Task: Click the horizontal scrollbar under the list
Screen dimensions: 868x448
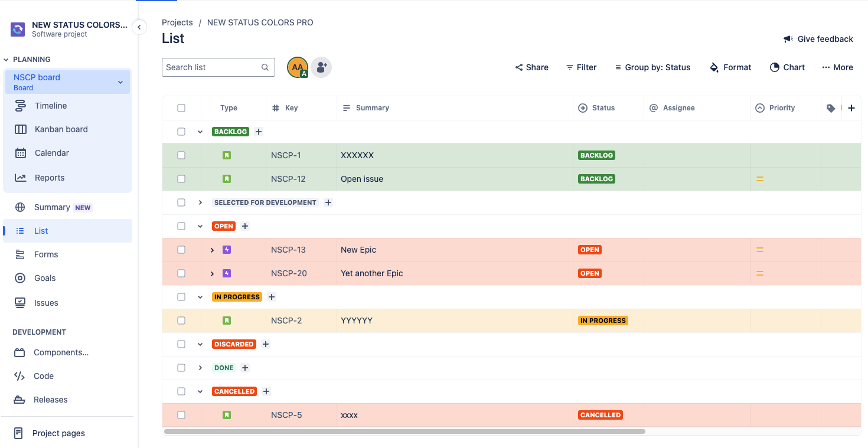Action: [404, 431]
